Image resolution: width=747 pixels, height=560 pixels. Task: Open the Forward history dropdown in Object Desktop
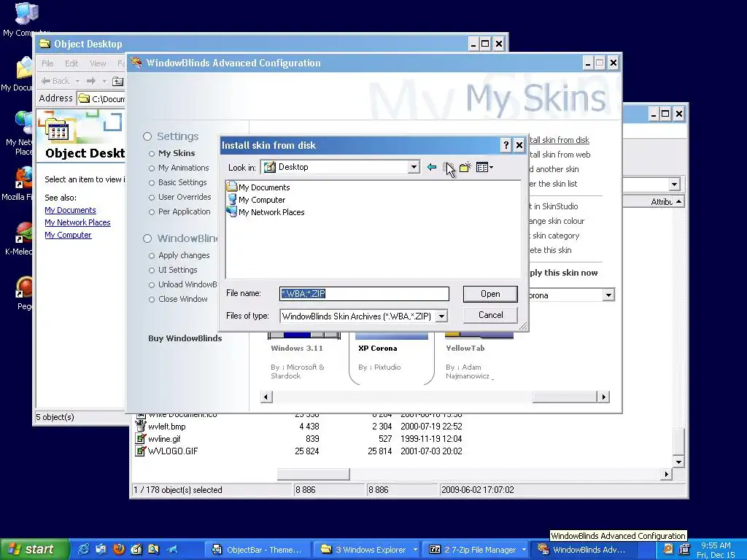(104, 81)
